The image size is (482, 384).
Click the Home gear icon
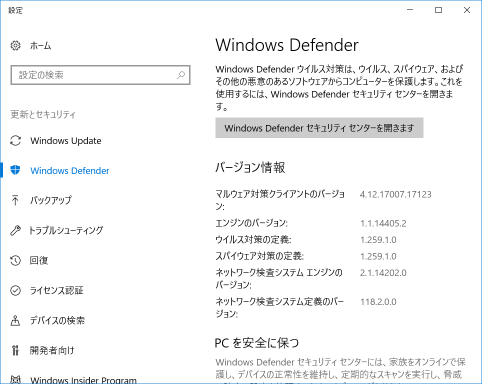[15, 45]
